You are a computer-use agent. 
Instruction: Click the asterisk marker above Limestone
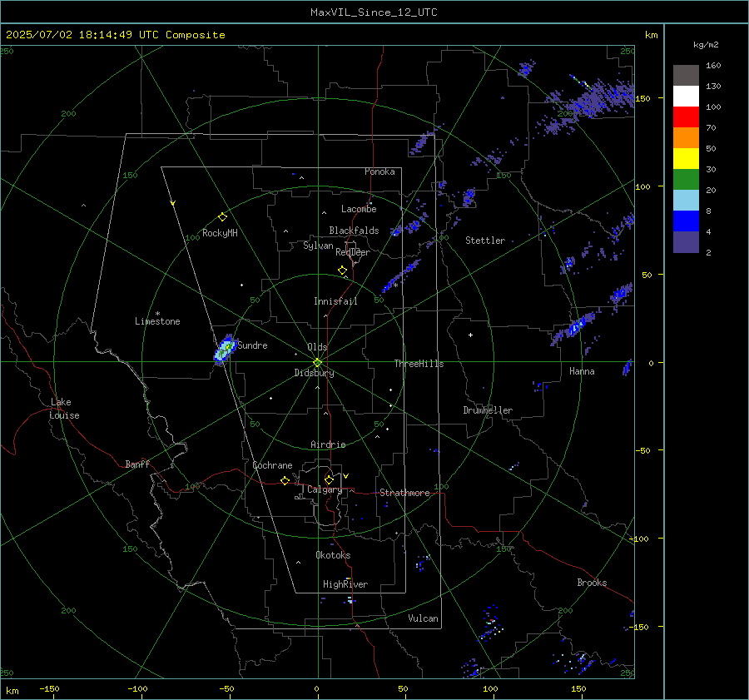point(157,314)
